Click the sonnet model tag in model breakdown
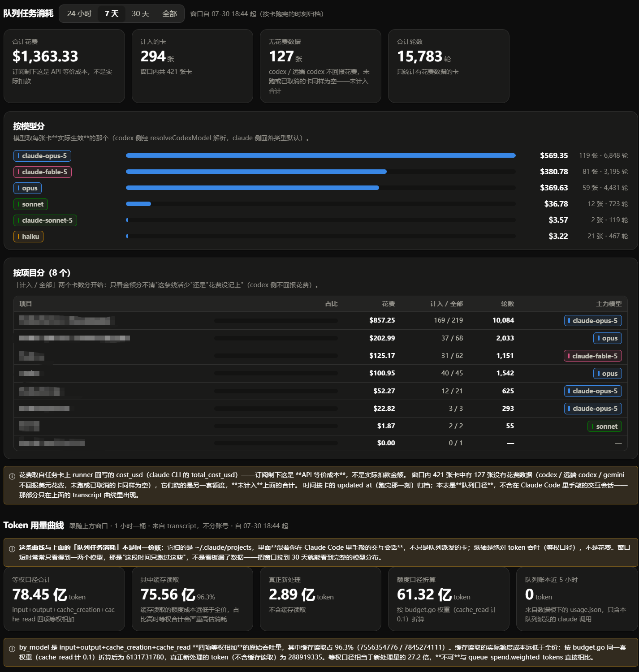639x672 pixels. (30, 204)
